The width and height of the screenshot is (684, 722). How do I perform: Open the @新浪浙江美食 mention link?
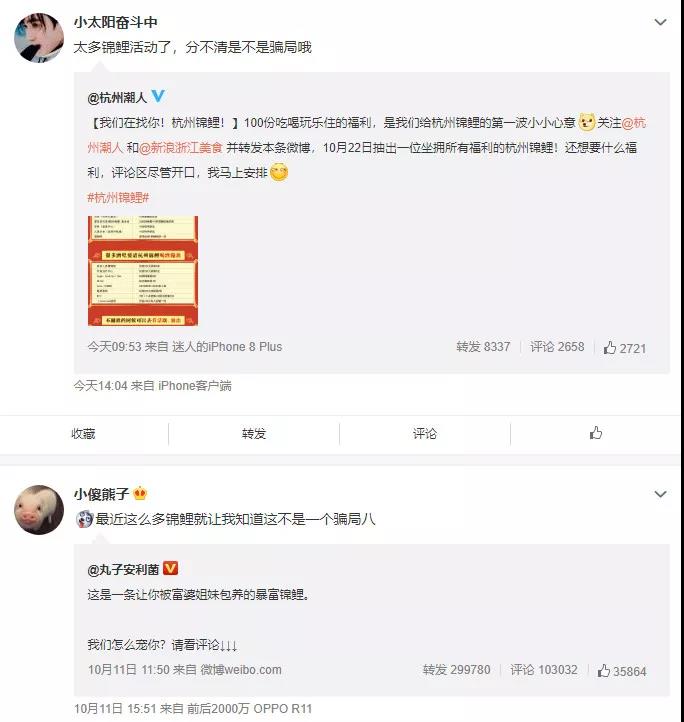click(181, 148)
